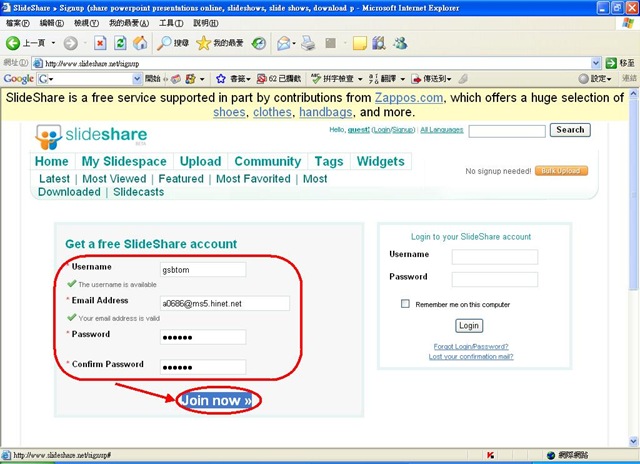Check Remember me on this computer
This screenshot has width=640, height=464.
405,304
